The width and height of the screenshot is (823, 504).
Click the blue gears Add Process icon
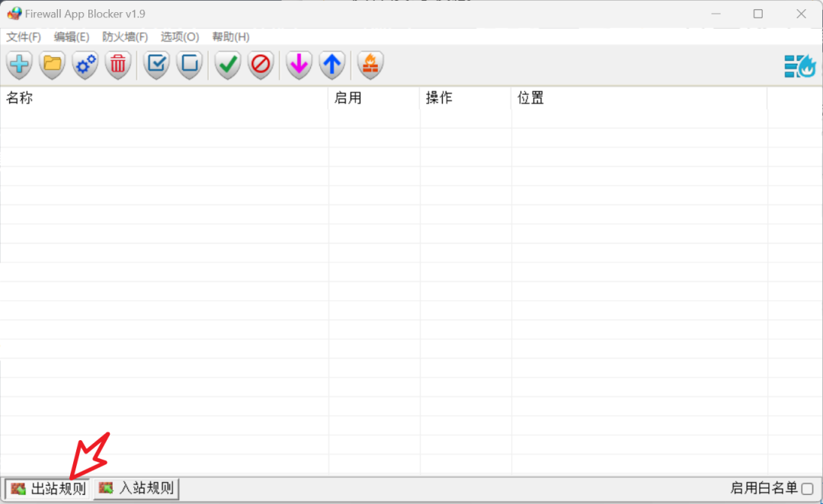click(x=85, y=65)
